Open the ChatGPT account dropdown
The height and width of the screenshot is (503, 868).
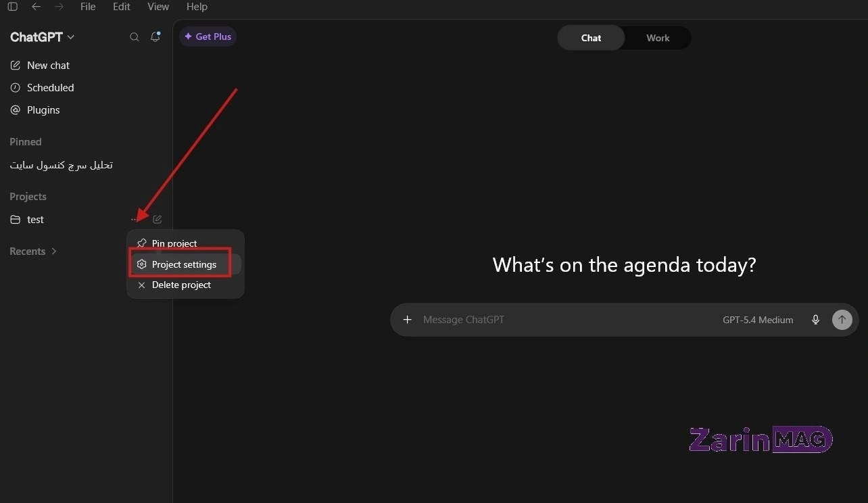coord(42,37)
